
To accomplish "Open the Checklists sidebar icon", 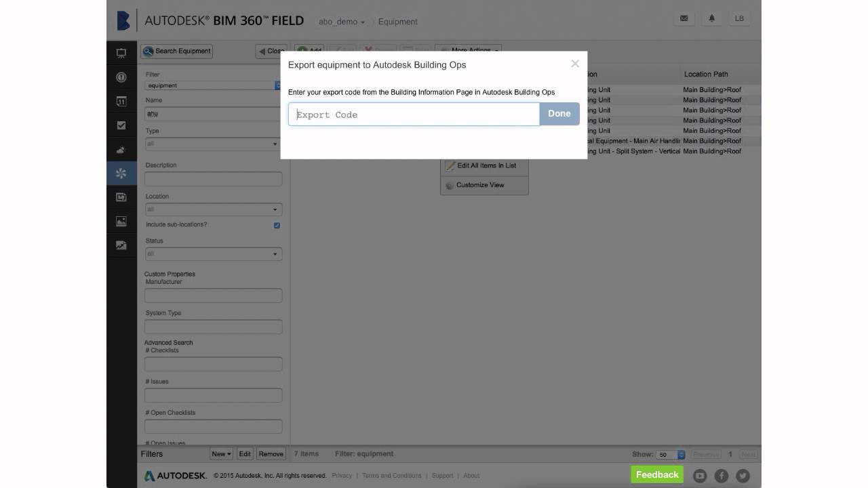I will 121,125.
